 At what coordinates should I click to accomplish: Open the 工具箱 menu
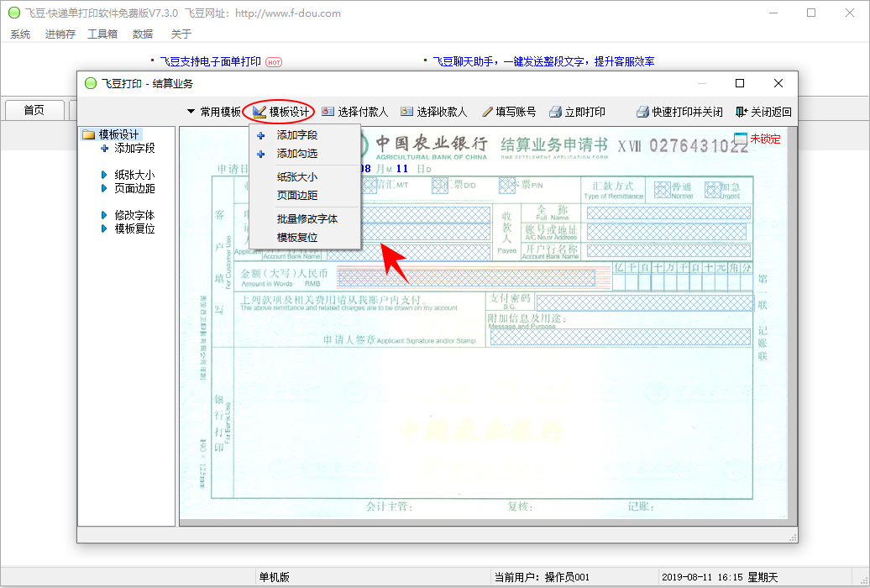102,34
